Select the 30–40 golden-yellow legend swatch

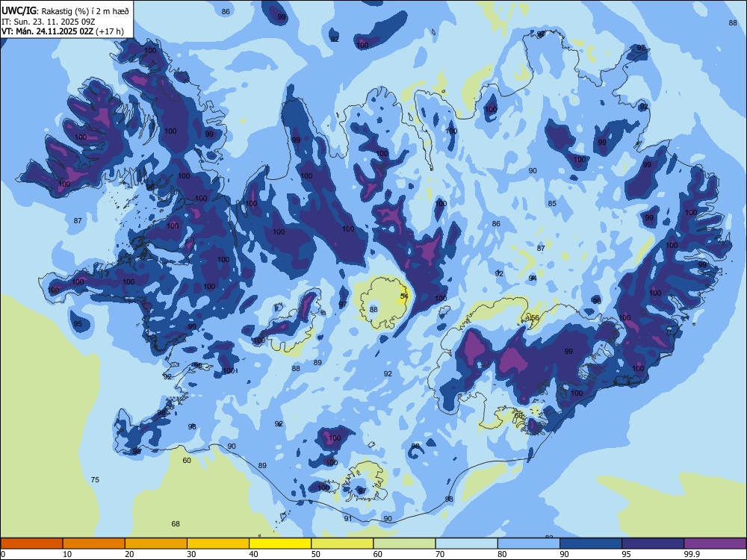click(218, 544)
